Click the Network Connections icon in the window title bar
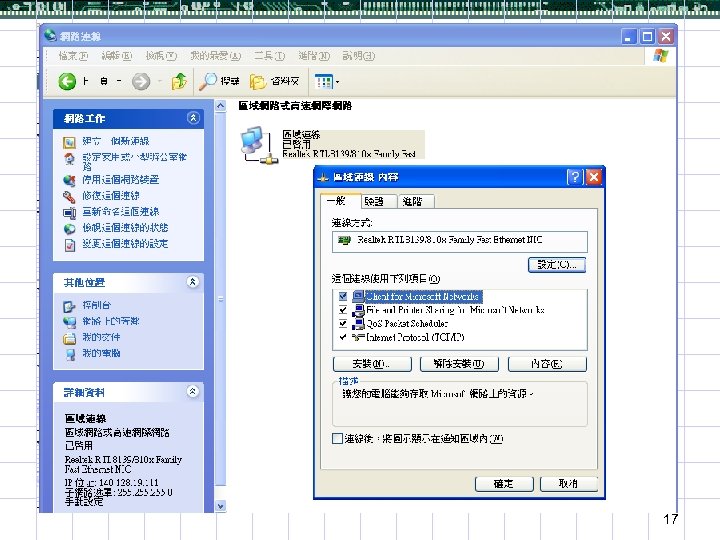Screen dimensions: 720x540 [x=51, y=35]
